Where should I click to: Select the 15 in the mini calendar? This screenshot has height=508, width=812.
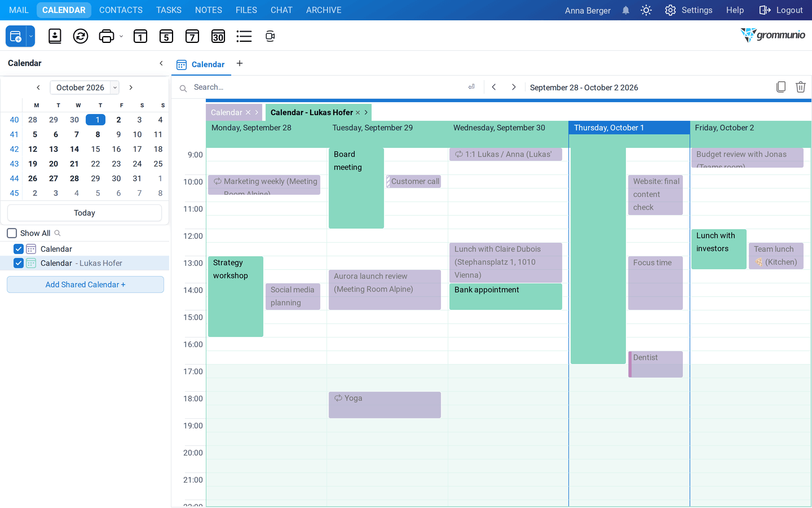click(x=96, y=149)
